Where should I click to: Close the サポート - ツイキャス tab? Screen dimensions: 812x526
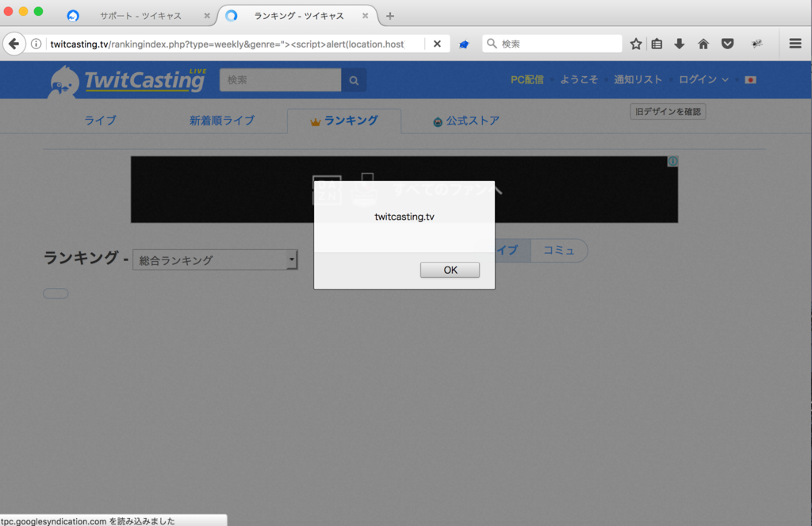pos(207,16)
